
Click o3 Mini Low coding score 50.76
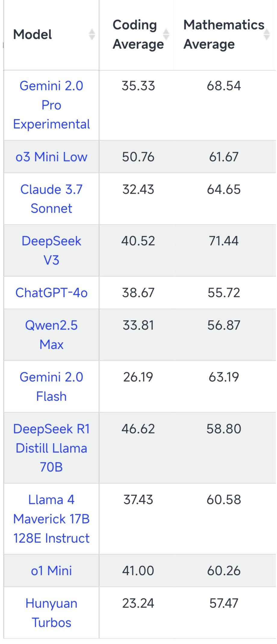pyautogui.click(x=138, y=157)
